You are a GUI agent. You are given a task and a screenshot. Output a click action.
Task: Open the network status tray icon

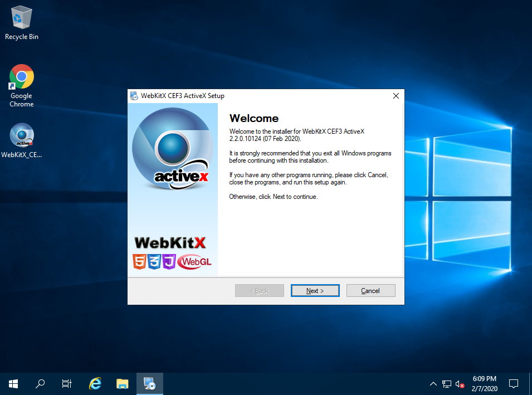(447, 384)
